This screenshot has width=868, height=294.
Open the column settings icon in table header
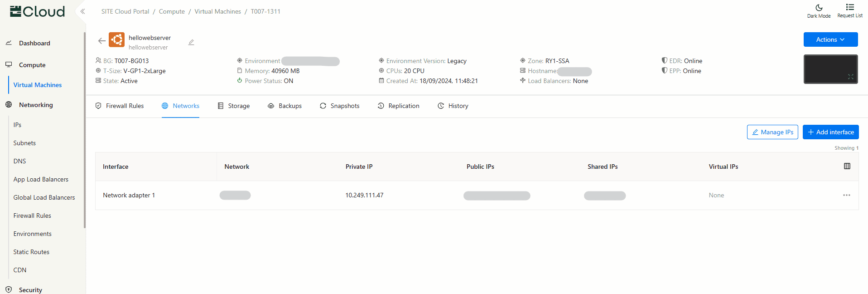(x=847, y=167)
